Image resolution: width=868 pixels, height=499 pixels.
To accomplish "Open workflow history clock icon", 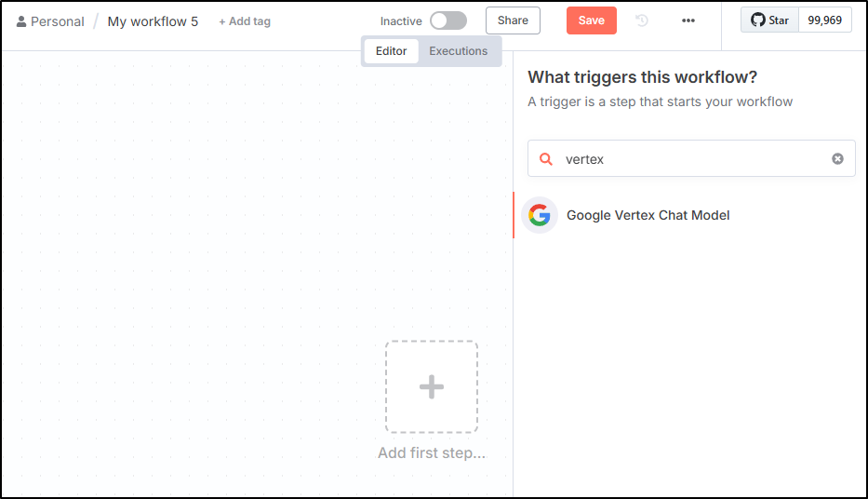I will click(642, 20).
